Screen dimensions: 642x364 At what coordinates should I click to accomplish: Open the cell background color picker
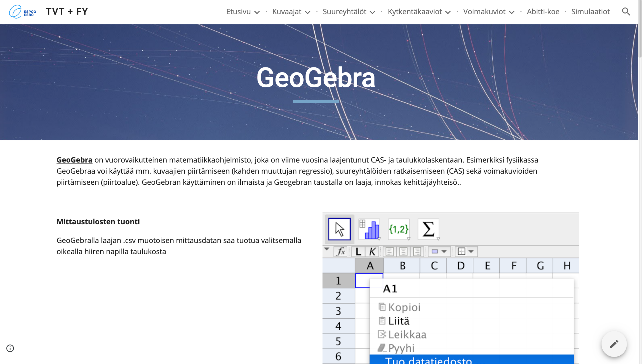tap(439, 252)
